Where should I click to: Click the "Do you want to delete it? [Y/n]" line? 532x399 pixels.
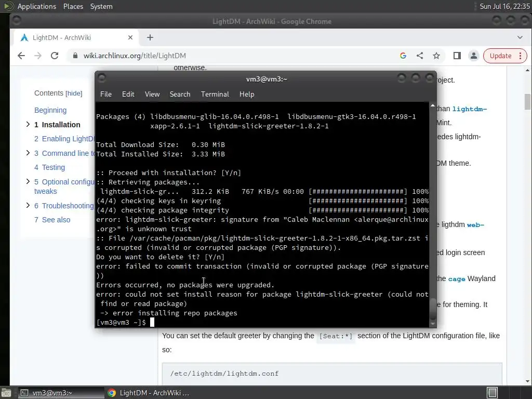pyautogui.click(x=160, y=257)
